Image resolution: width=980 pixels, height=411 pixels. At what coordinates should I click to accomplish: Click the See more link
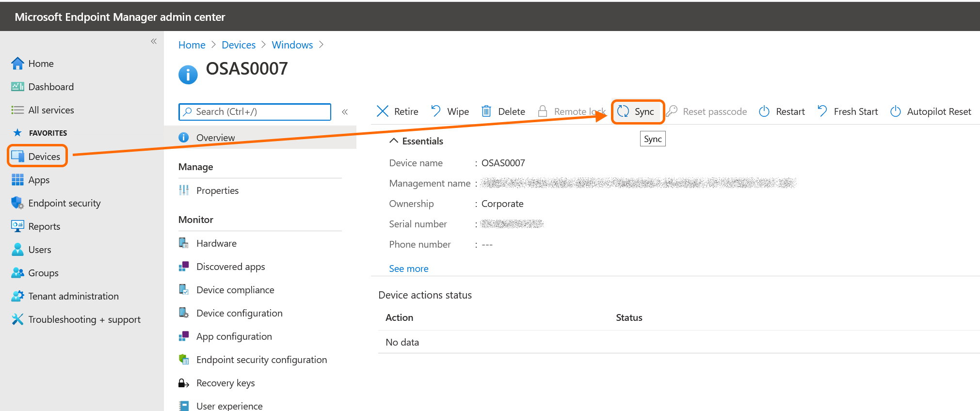click(x=408, y=269)
